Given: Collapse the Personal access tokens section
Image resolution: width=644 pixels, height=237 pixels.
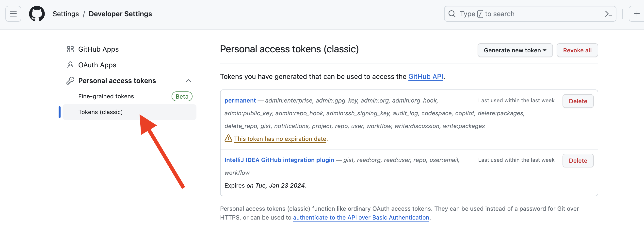Looking at the screenshot, I should click(x=189, y=81).
